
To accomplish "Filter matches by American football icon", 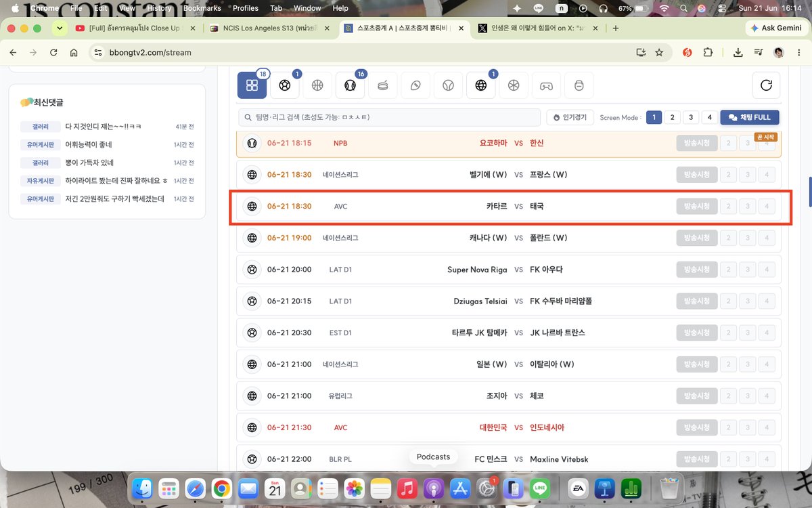I will tap(415, 85).
